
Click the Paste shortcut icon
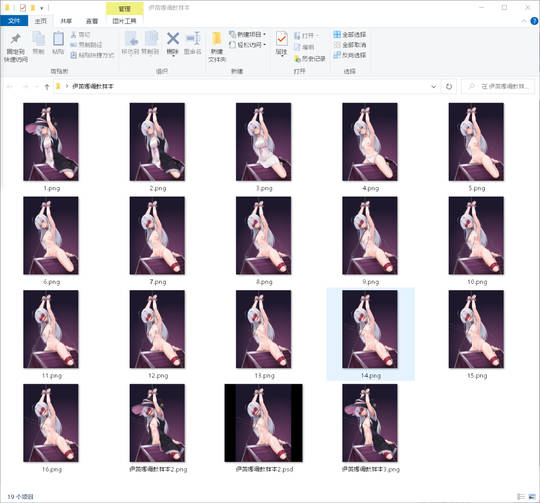point(73,55)
